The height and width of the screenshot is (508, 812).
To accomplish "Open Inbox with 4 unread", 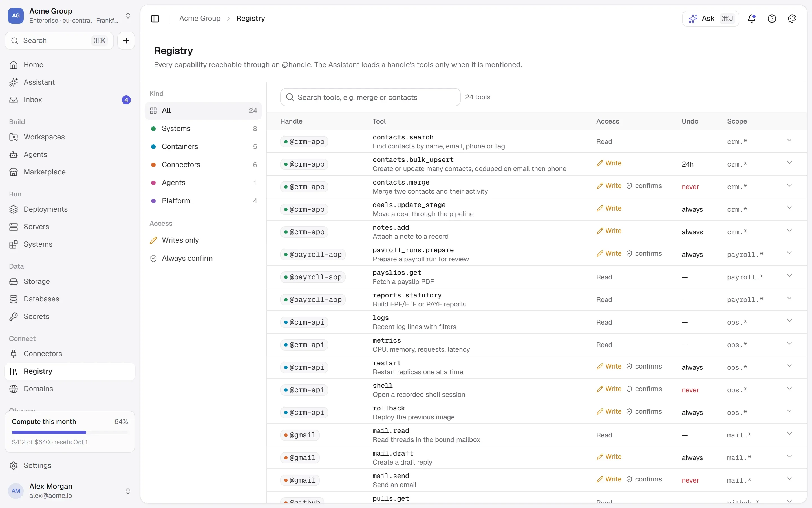I will [x=70, y=100].
